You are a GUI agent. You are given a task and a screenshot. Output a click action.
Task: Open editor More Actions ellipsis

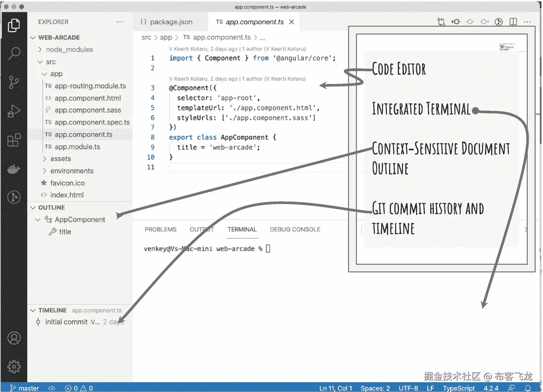pyautogui.click(x=527, y=22)
